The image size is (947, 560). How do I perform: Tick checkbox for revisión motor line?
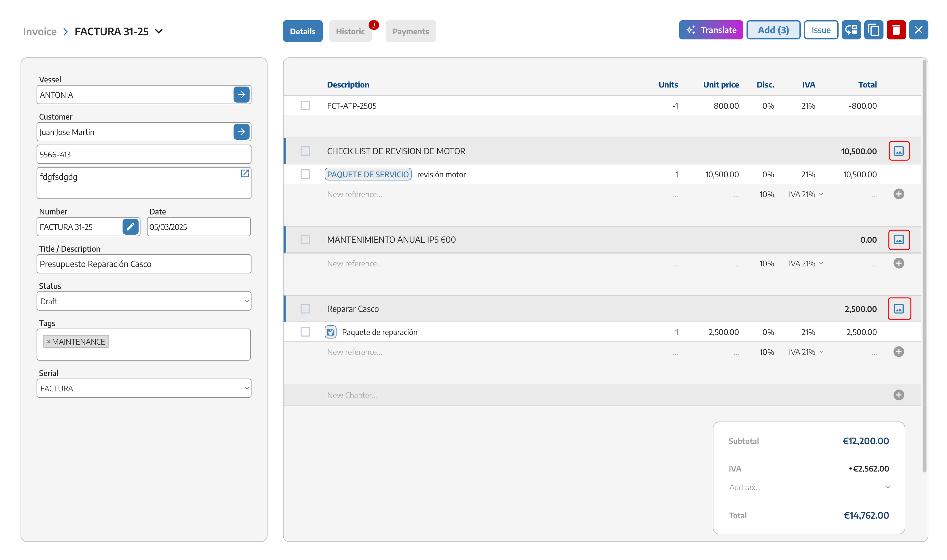305,174
